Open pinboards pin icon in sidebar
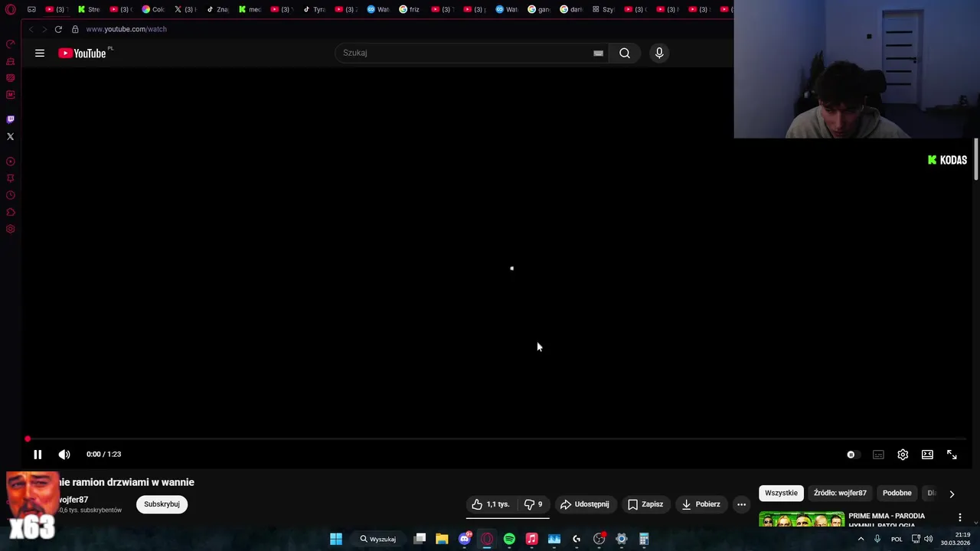This screenshot has height=551, width=980. [11, 178]
